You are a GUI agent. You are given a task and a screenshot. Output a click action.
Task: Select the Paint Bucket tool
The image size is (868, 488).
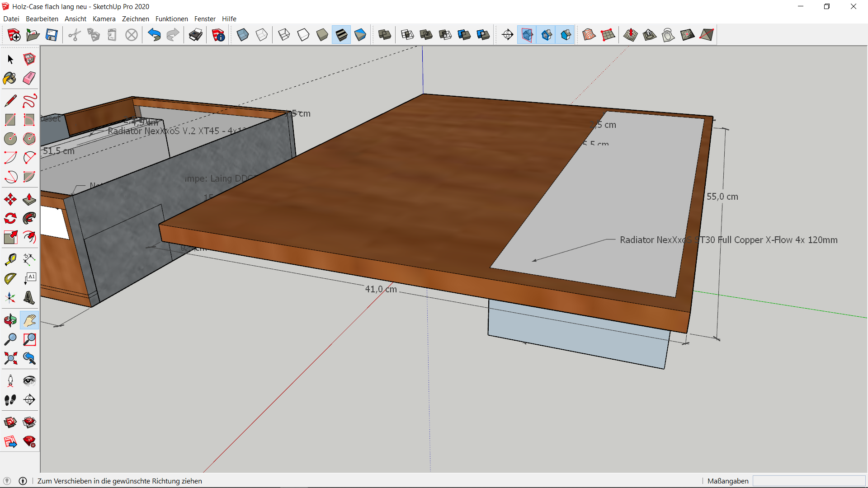[x=10, y=79]
